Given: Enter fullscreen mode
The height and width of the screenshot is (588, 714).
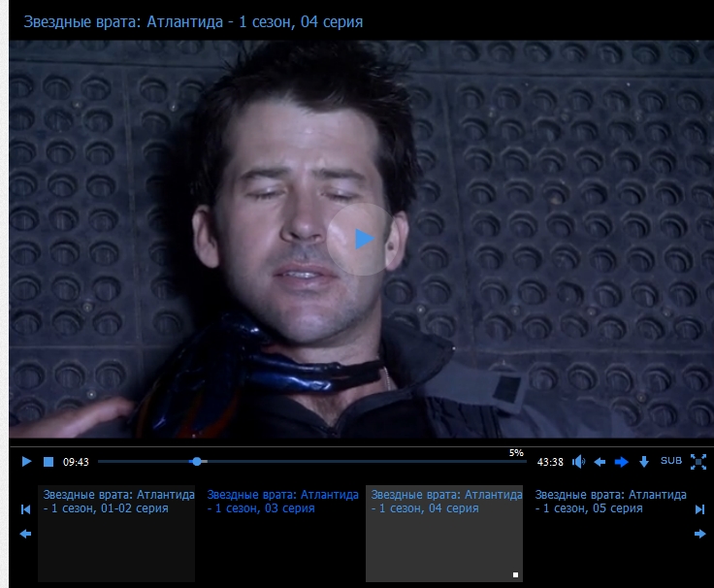Looking at the screenshot, I should pyautogui.click(x=698, y=462).
